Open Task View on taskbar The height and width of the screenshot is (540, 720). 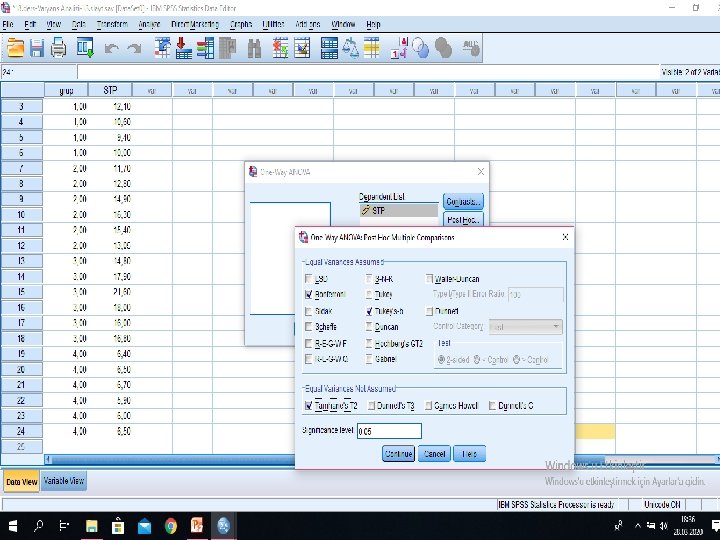tap(65, 526)
